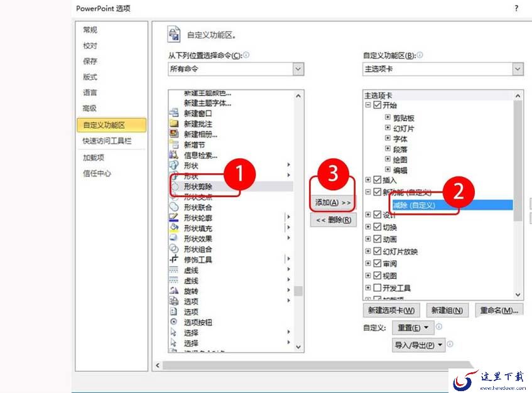The width and height of the screenshot is (532, 393).
Task: Click the 新建相册 icon
Action: tap(174, 134)
